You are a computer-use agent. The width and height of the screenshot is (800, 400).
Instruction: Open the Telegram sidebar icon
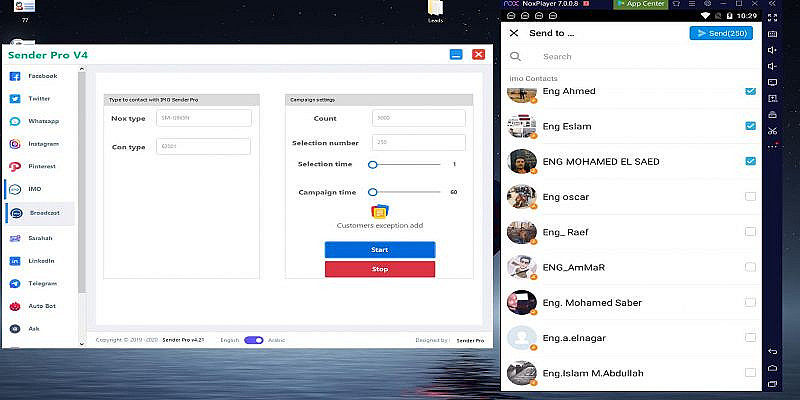click(15, 284)
